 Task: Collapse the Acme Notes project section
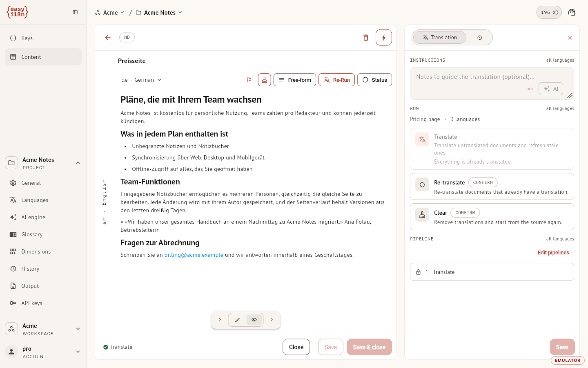tap(78, 163)
